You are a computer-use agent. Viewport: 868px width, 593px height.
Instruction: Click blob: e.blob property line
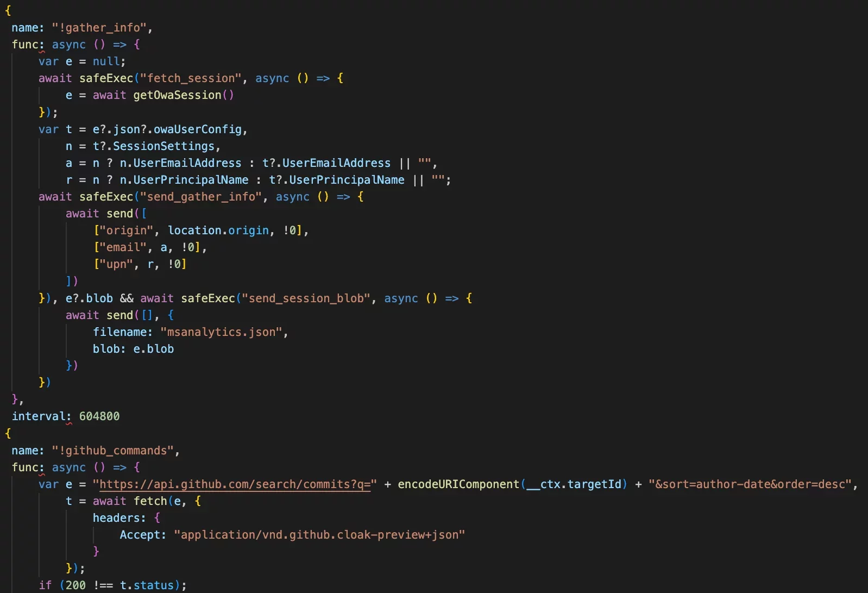133,349
